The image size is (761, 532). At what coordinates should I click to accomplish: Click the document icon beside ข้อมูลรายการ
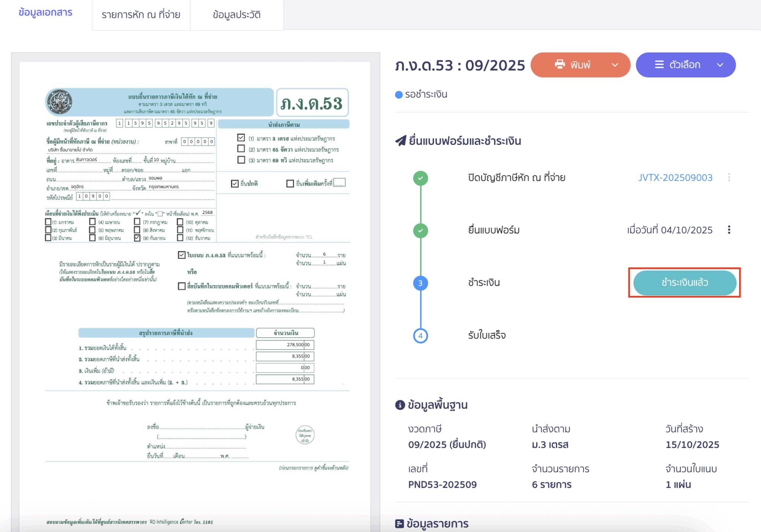pyautogui.click(x=399, y=523)
